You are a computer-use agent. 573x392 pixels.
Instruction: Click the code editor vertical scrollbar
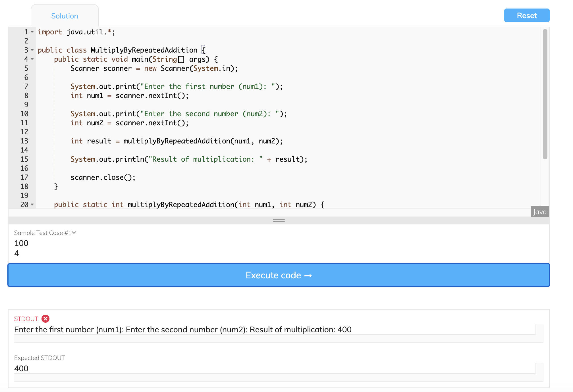click(x=545, y=94)
